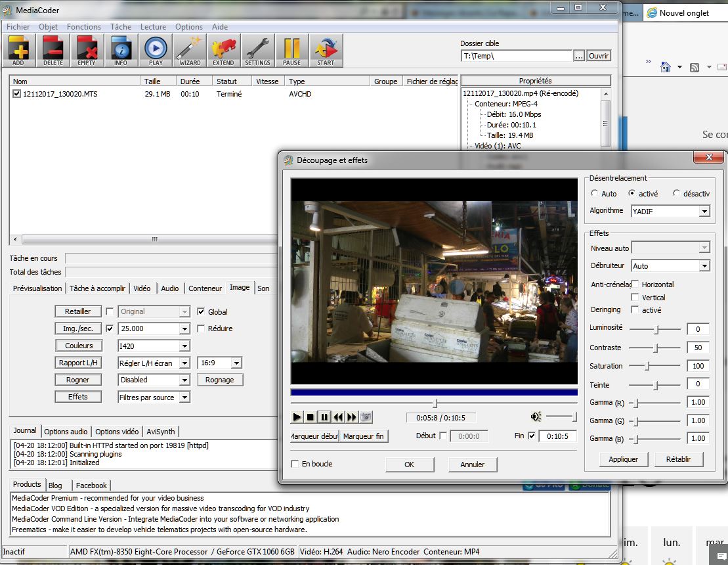Open the 16:9 aspect ratio dropdown
The height and width of the screenshot is (565, 728).
[236, 363]
